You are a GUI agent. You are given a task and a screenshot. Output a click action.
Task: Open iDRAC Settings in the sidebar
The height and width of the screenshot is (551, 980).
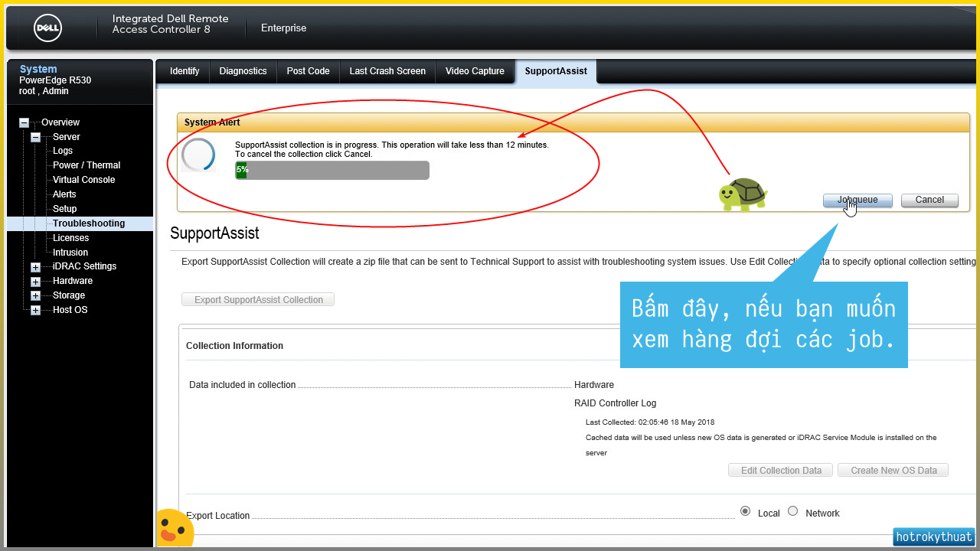point(84,266)
